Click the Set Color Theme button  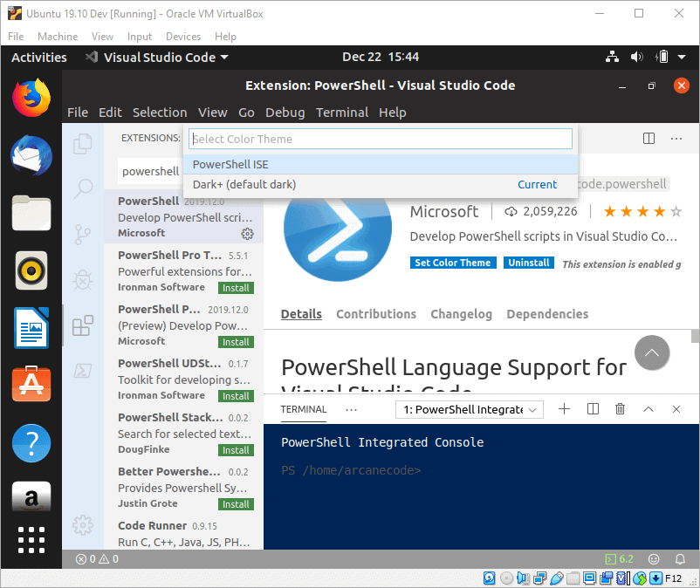[x=453, y=263]
